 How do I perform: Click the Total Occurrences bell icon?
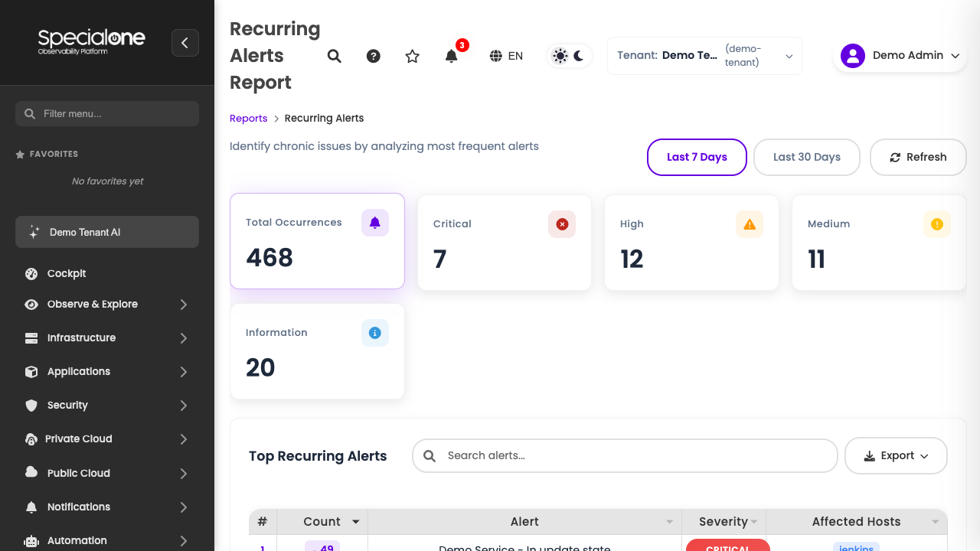coord(375,223)
